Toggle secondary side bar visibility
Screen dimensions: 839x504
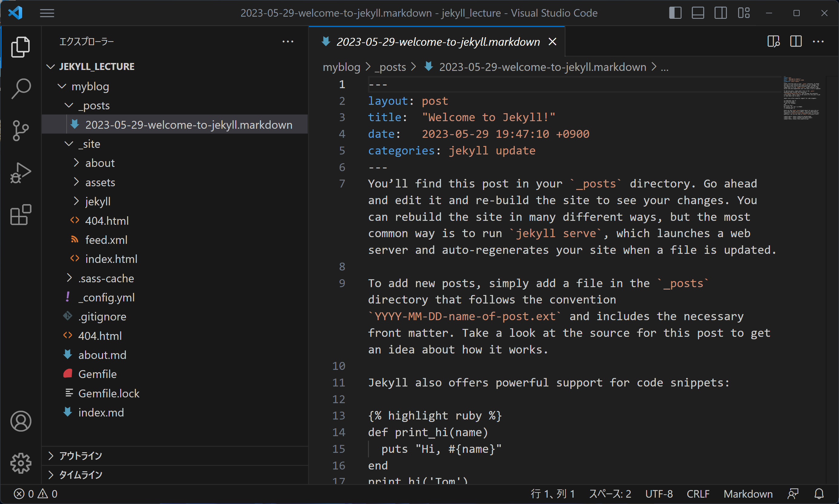721,13
